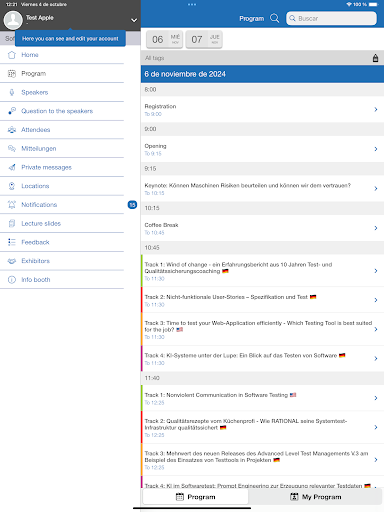Tap the Test Apple profile avatar
384x512 pixels.
coord(13,20)
